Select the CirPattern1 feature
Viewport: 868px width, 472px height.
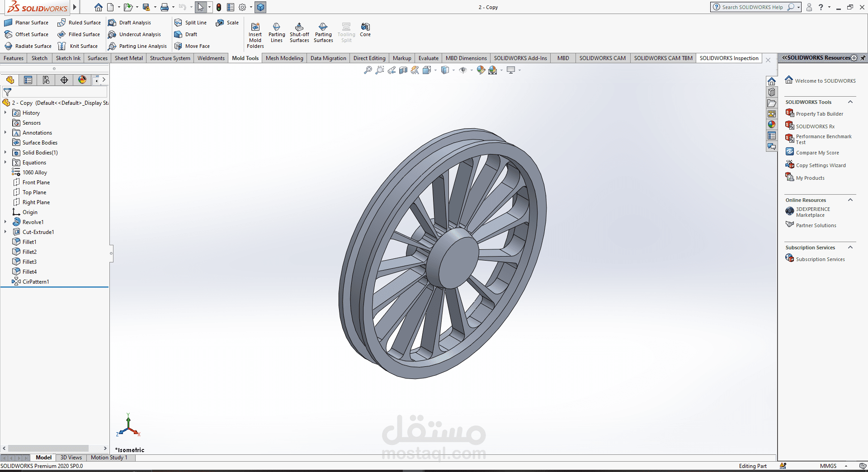(30, 282)
